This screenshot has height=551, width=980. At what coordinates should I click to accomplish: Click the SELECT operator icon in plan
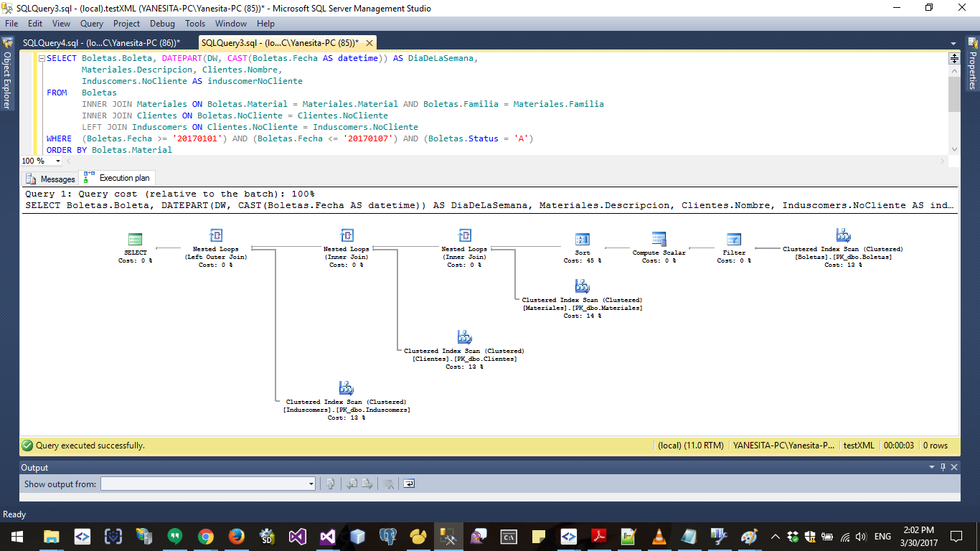pos(135,240)
